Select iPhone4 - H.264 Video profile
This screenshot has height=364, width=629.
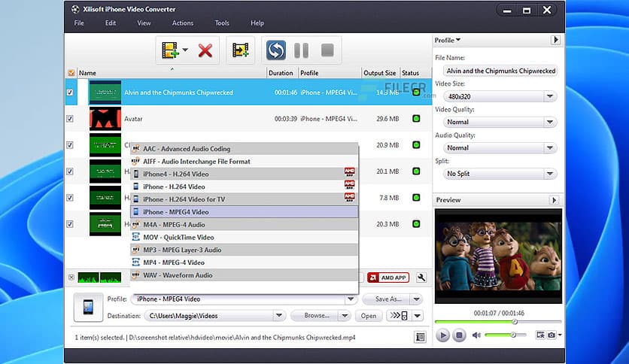[x=244, y=174]
